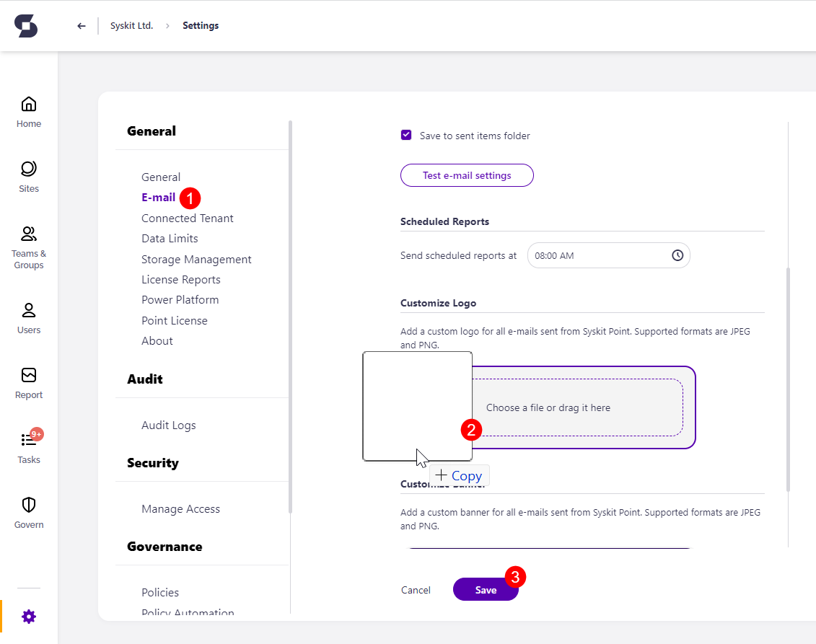Viewport: 816px width, 644px height.
Task: Open Audit Logs settings page
Action: pos(168,425)
